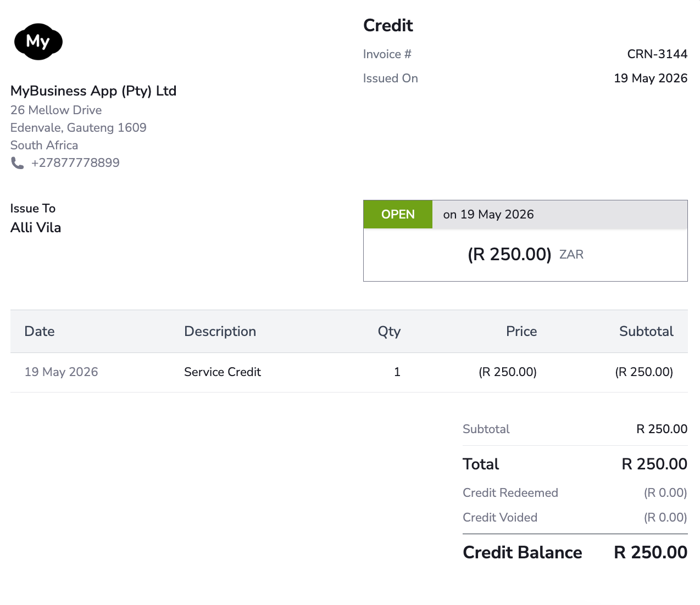This screenshot has width=700, height=605.
Task: Click the Qty column header
Action: pyautogui.click(x=389, y=331)
